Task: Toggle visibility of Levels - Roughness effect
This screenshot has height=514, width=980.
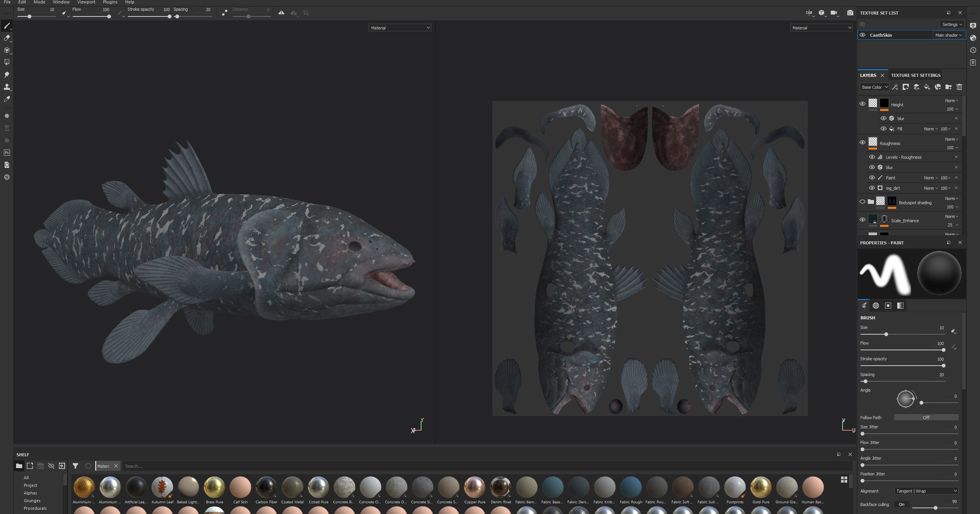Action: (872, 157)
